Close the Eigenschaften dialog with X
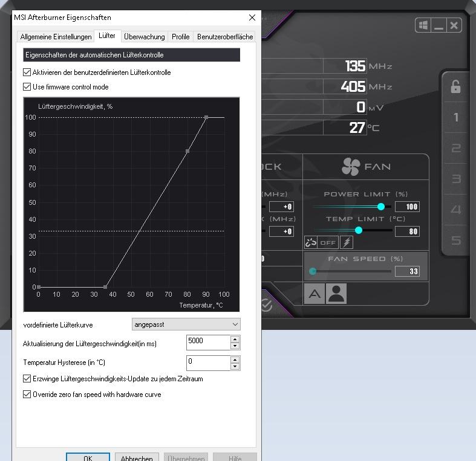 252,18
